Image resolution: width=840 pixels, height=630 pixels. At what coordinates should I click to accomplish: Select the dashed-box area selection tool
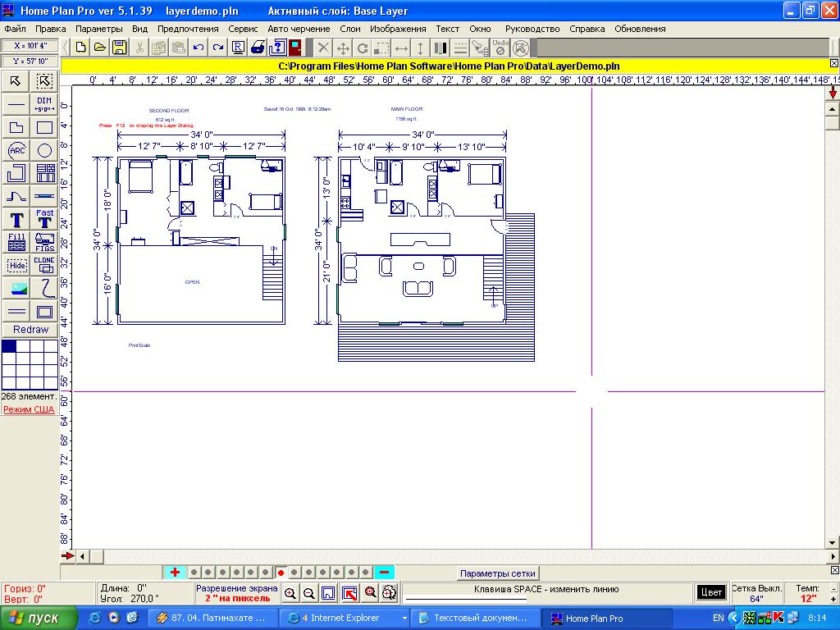[44, 81]
